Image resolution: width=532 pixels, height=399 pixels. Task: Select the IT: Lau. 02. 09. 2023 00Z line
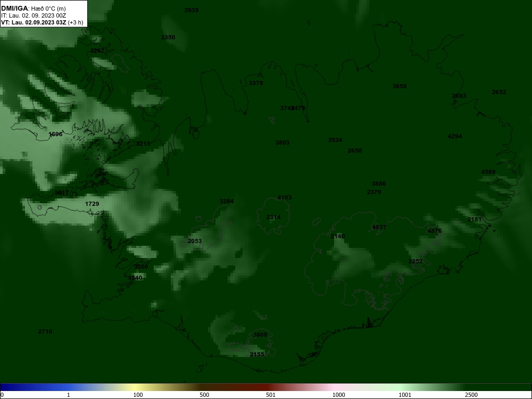[x=34, y=15]
